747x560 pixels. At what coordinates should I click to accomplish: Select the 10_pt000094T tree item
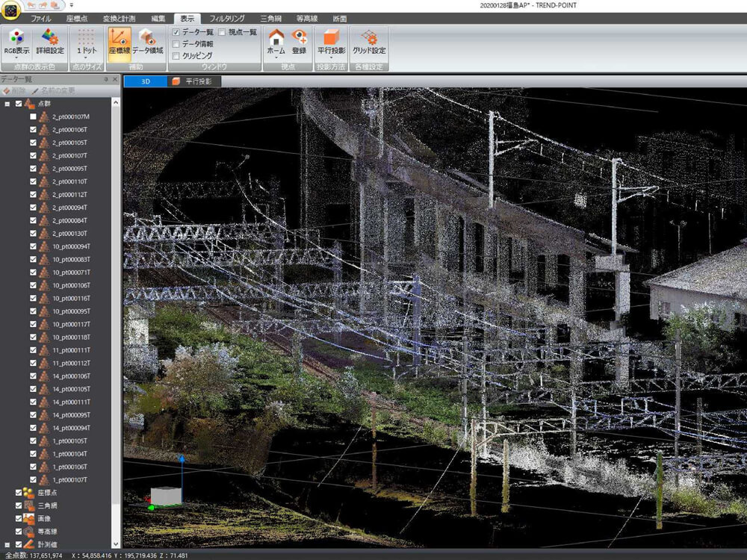(x=70, y=246)
